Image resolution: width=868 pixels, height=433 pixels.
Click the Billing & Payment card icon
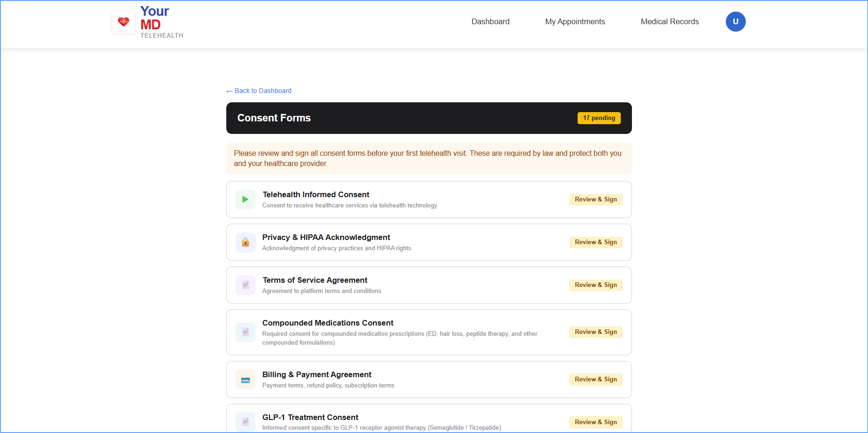point(245,380)
